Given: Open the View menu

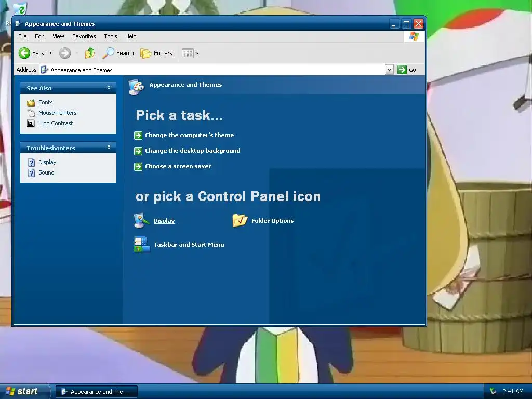Looking at the screenshot, I should click(x=58, y=36).
